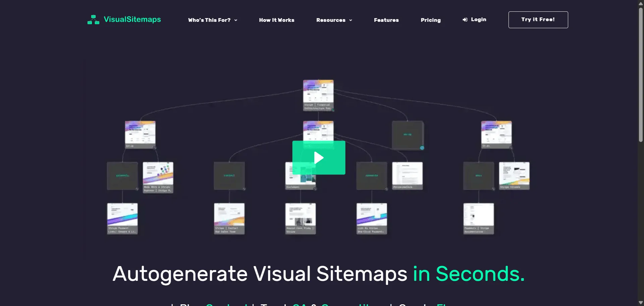The height and width of the screenshot is (306, 644).
Task: Open the Who's This For? dropdown
Action: 212,20
